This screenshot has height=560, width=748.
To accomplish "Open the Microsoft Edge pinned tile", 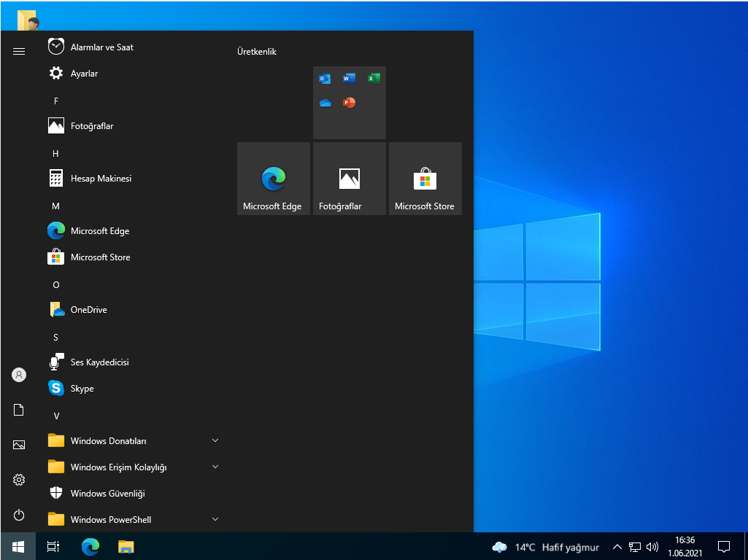I will click(274, 179).
